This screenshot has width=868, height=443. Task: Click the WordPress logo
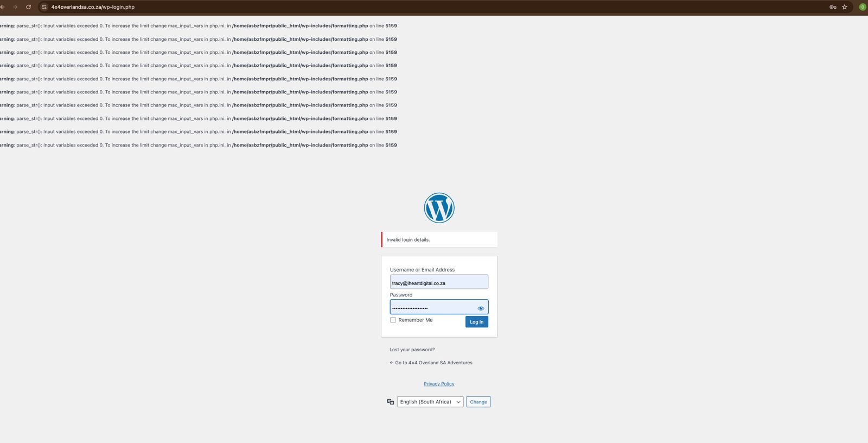439,208
